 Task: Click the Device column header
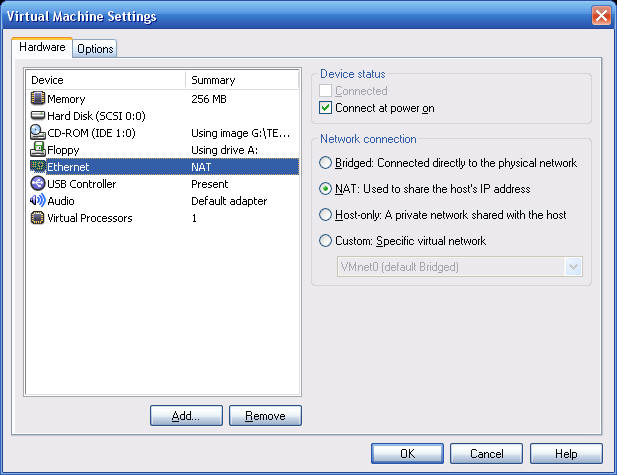(x=105, y=80)
